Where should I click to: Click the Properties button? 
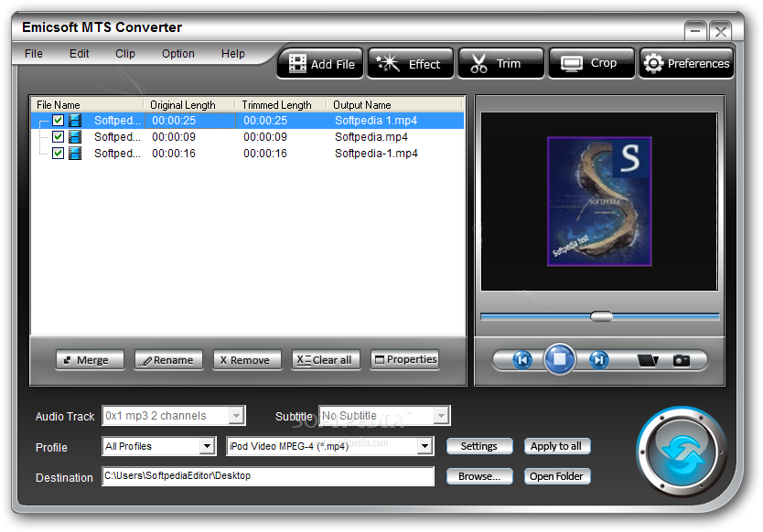[405, 360]
